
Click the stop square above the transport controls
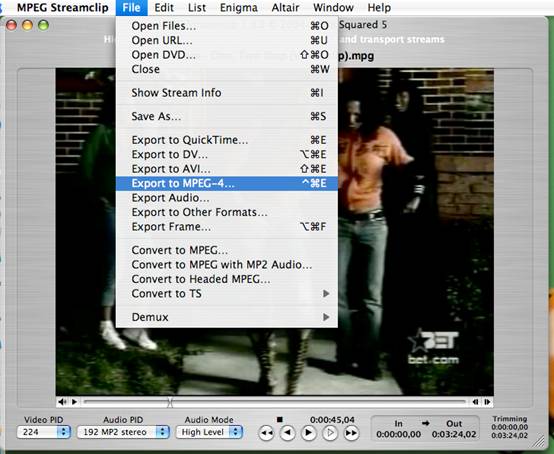[x=279, y=419]
